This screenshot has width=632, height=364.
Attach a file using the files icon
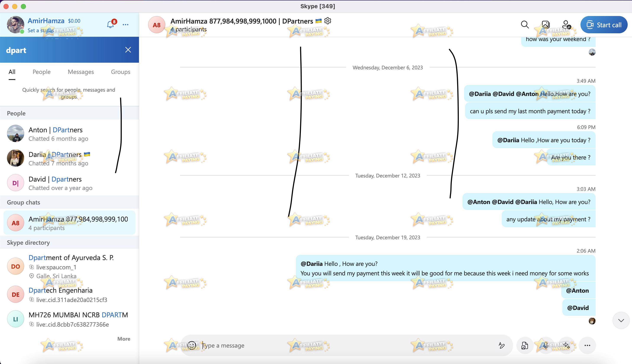point(525,345)
